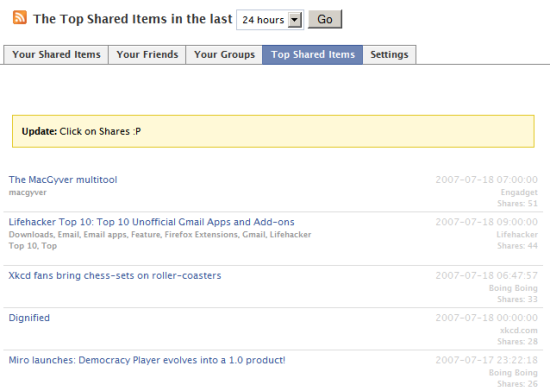
Task: Click Shares: 51 for MacGyver multitool
Action: point(517,203)
